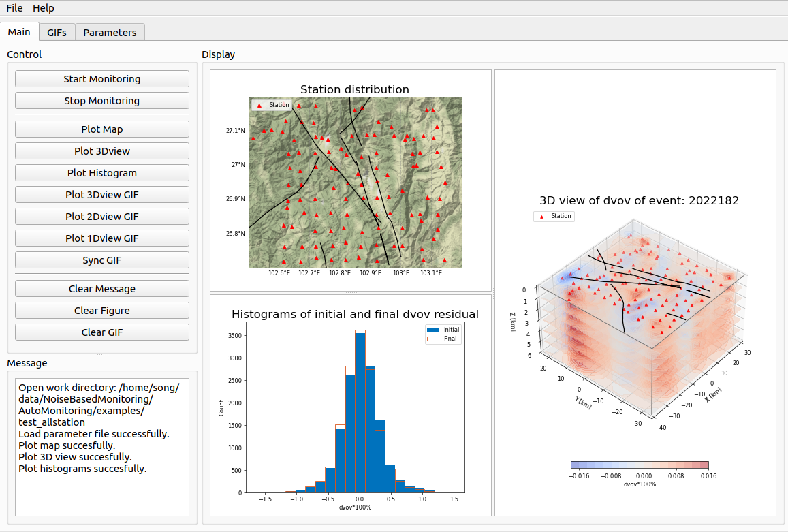Screen dimensions: 788x532
Task: Clear the log with Clear Message
Action: pos(102,289)
